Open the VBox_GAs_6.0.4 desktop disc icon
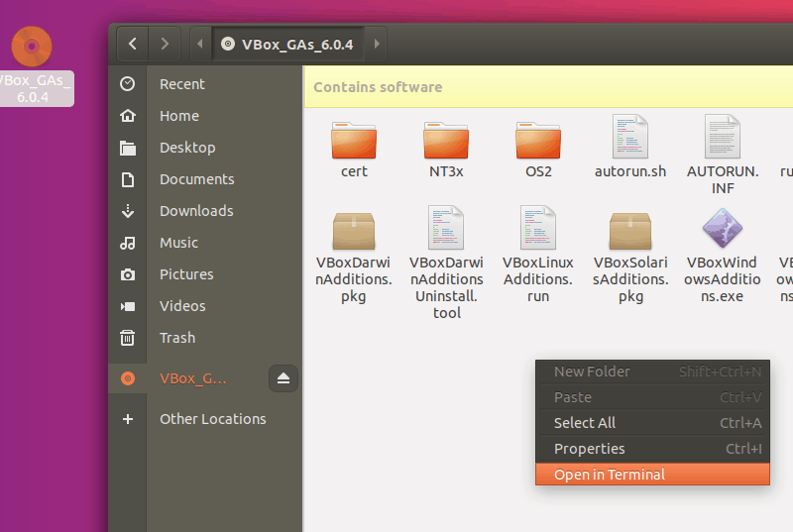This screenshot has width=793, height=532. pos(32,48)
